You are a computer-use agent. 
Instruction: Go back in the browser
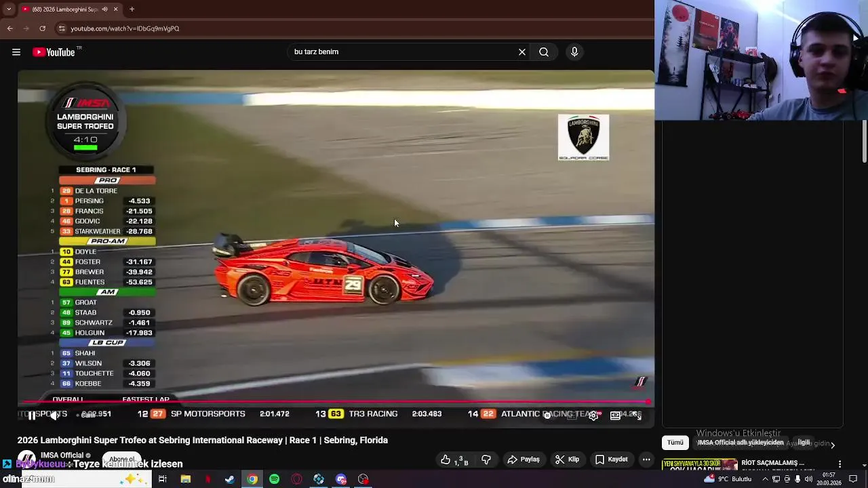pos(10,28)
